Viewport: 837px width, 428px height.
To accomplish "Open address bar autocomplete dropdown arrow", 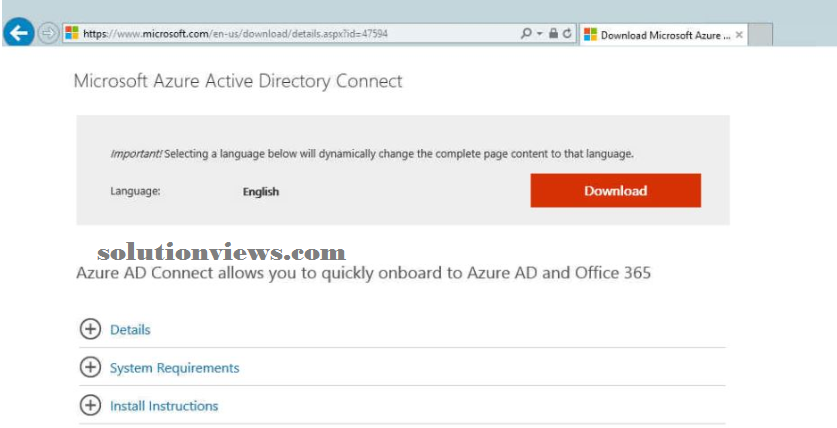I will (540, 34).
